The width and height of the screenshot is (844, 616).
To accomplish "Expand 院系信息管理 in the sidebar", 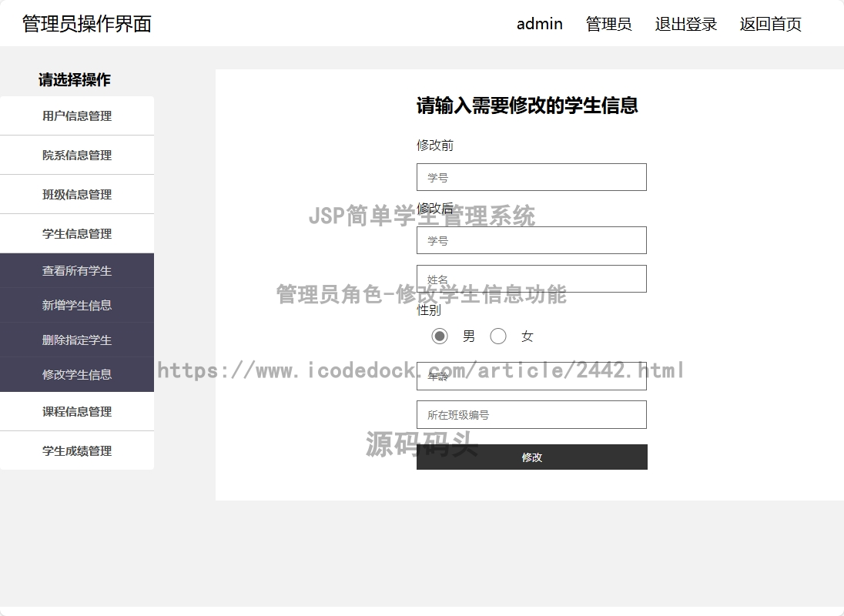I will click(77, 155).
